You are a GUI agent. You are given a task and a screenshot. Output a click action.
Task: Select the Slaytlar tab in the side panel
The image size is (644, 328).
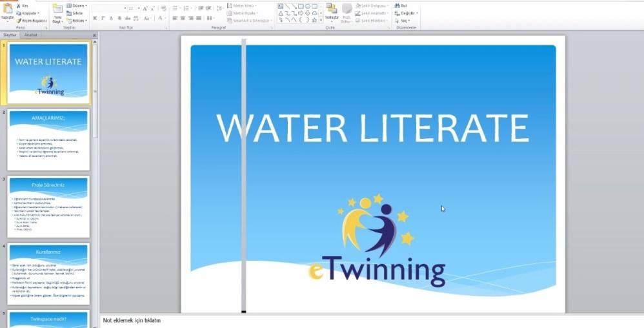(10, 35)
